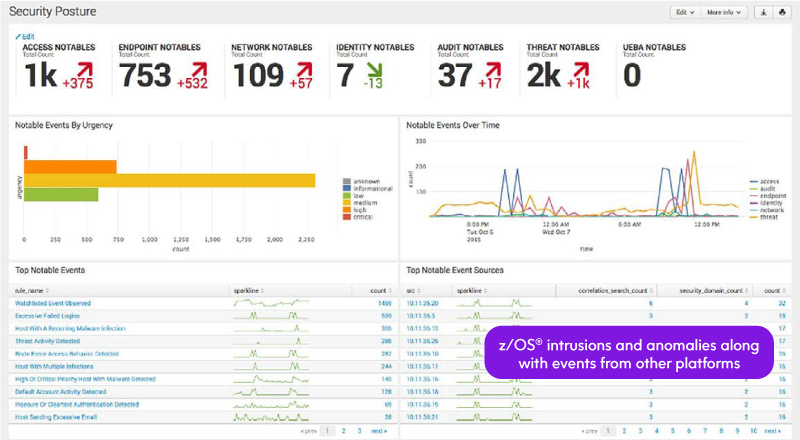The width and height of the screenshot is (800, 440).
Task: Go to page 4 of Event Sources table
Action: click(x=657, y=431)
